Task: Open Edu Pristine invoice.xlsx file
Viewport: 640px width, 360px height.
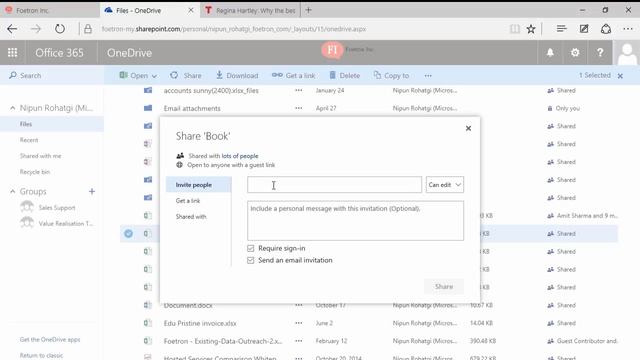Action: point(200,323)
